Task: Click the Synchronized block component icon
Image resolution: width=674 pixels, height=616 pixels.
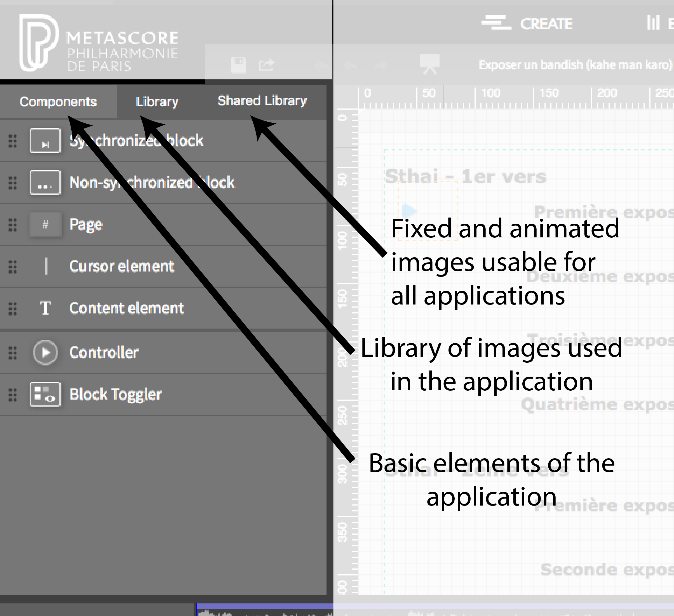Action: [x=46, y=140]
